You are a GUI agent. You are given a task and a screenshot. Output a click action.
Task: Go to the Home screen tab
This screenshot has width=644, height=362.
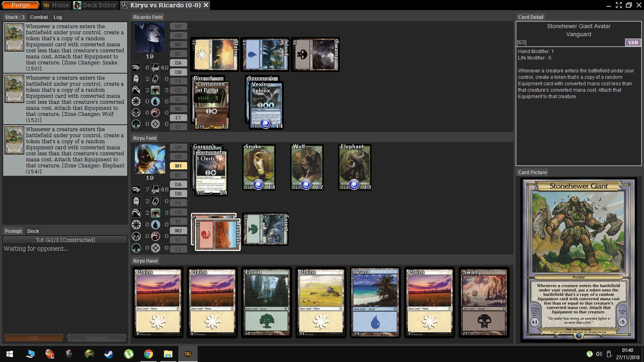coord(56,5)
